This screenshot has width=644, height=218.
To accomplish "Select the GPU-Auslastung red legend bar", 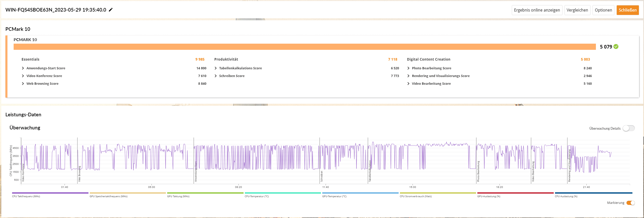I will (x=515, y=193).
